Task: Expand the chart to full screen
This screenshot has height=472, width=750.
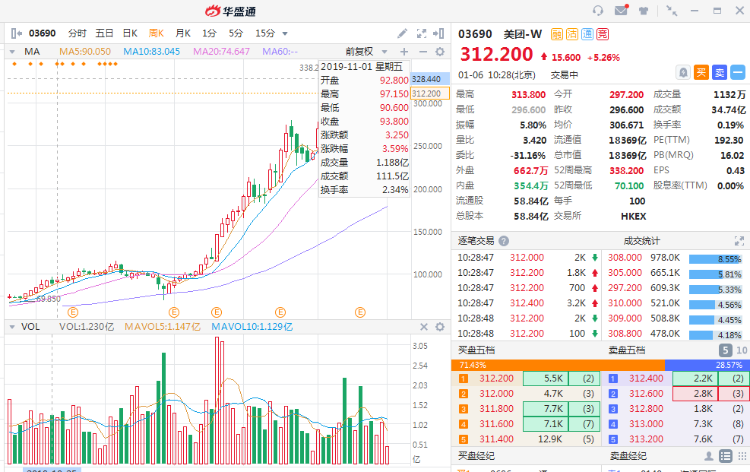Action: coord(421,33)
